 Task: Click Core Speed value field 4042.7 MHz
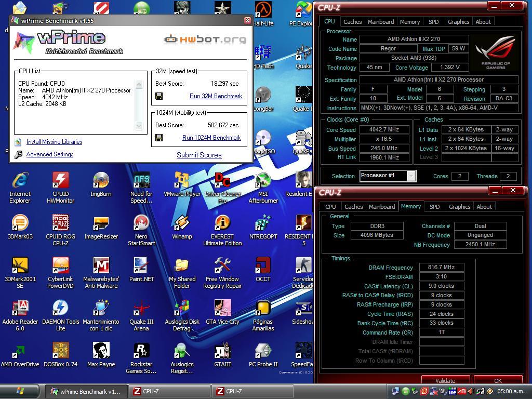coord(384,129)
